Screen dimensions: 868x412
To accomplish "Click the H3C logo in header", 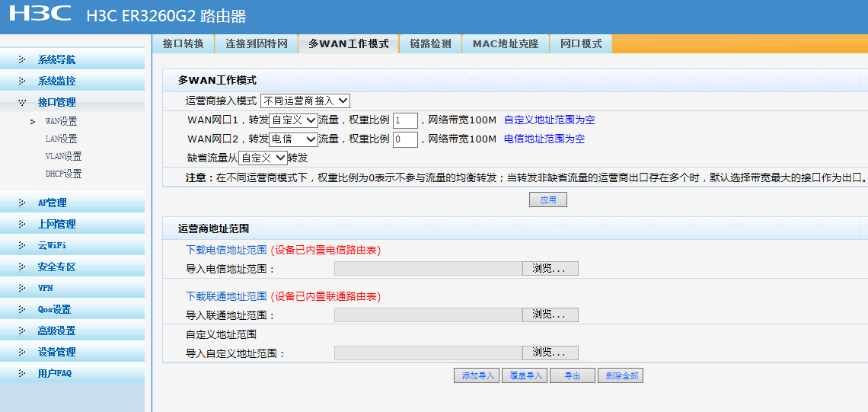I will click(40, 13).
